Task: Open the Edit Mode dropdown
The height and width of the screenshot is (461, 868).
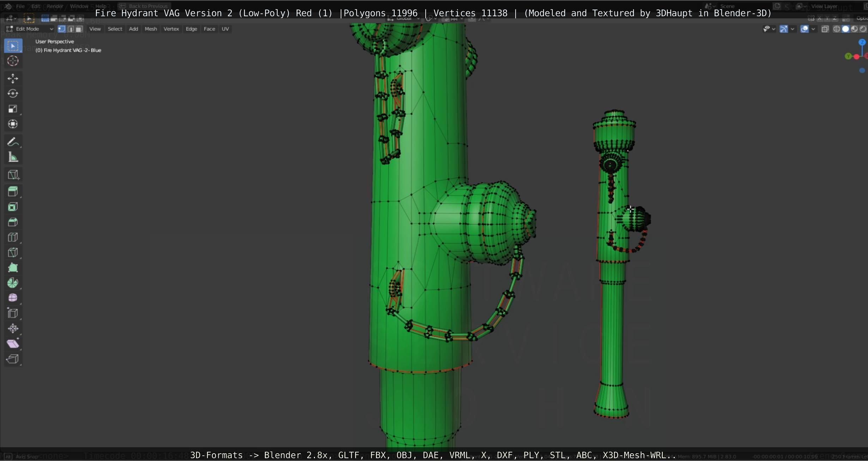Action: pos(30,29)
